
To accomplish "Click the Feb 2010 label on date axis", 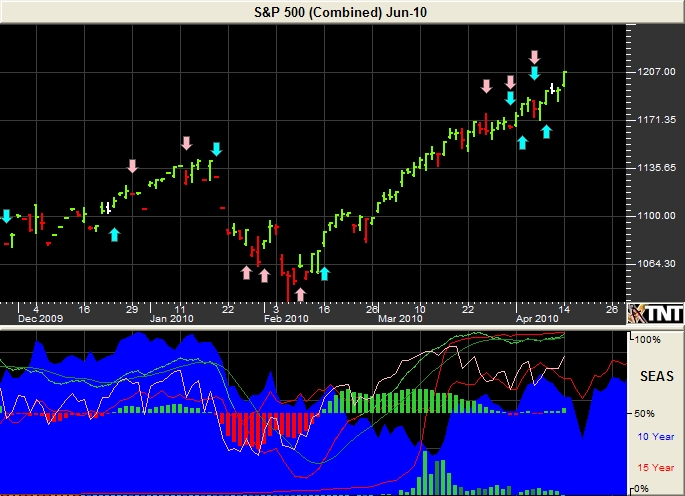I will (286, 319).
